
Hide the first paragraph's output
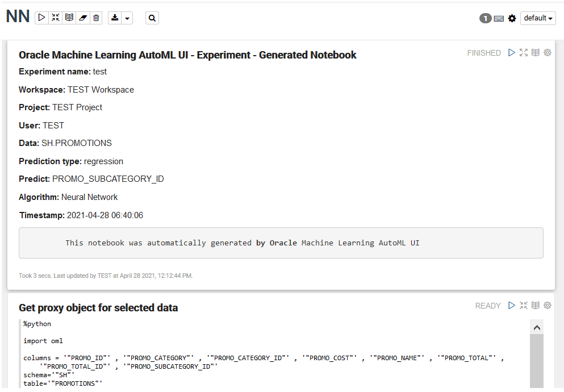[x=535, y=52]
